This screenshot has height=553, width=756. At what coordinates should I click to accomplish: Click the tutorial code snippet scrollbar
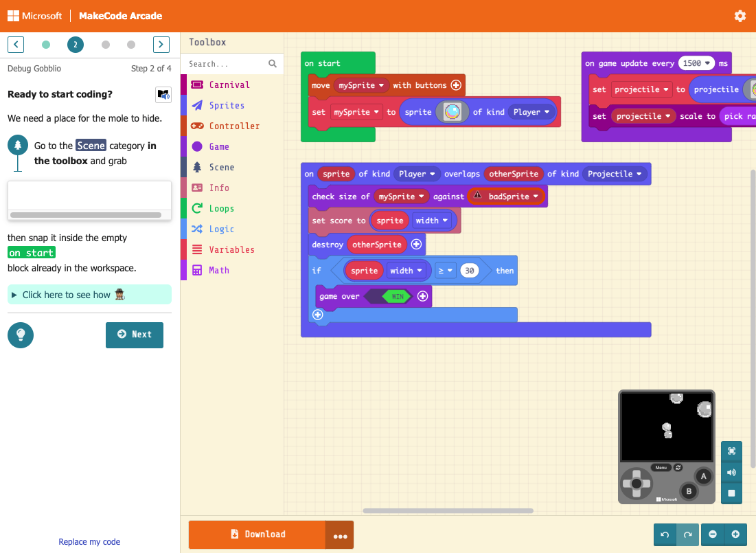point(86,215)
